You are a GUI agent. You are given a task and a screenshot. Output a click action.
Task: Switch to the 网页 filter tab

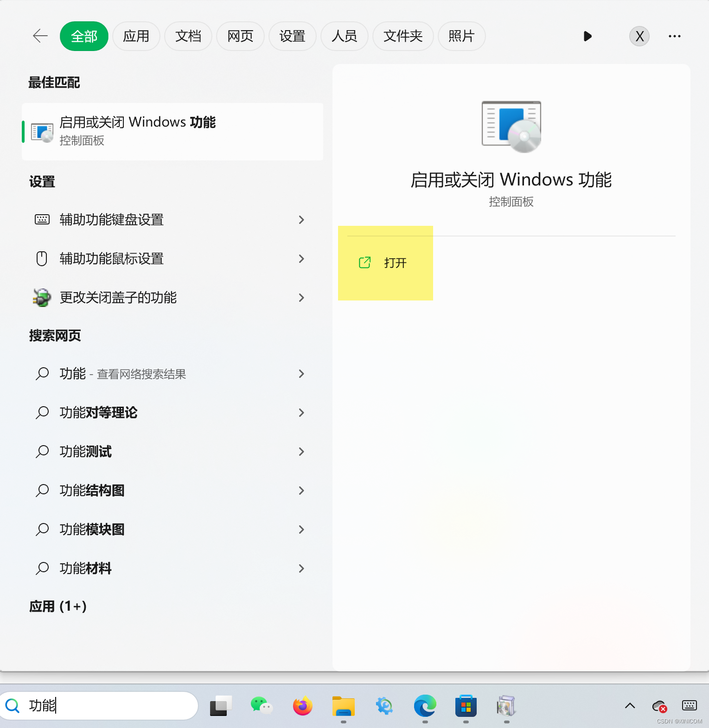[x=240, y=36]
